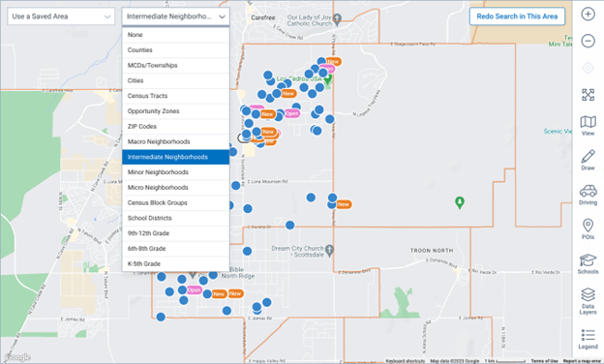Click the green park marker near Troon North

[x=459, y=202]
